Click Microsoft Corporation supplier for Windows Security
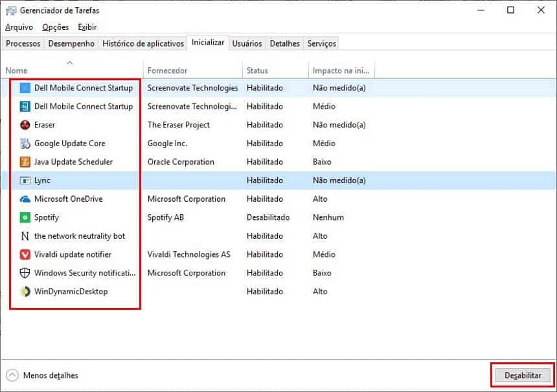Image resolution: width=557 pixels, height=392 pixels. coord(187,273)
